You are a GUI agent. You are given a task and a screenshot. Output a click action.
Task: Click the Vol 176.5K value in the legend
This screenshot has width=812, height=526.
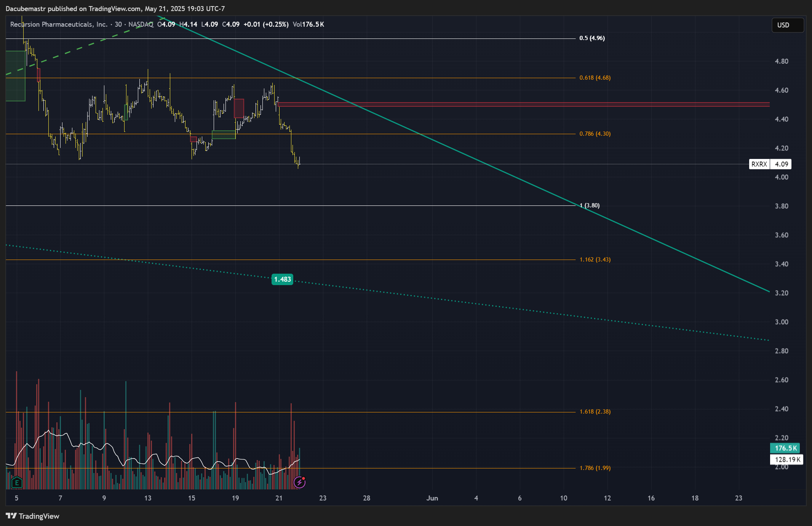coord(308,24)
